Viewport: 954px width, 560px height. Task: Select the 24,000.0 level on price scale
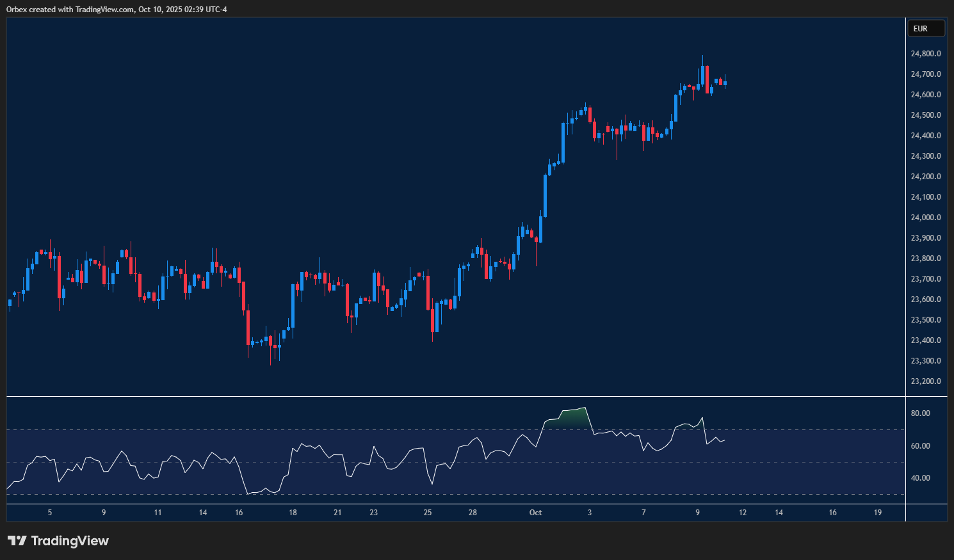[925, 218]
